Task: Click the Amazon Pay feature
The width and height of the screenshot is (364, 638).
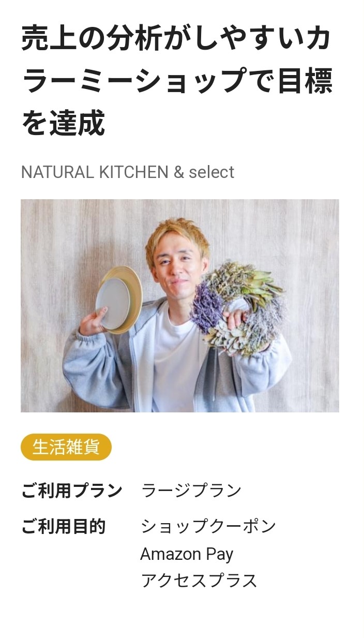Action: (x=187, y=554)
